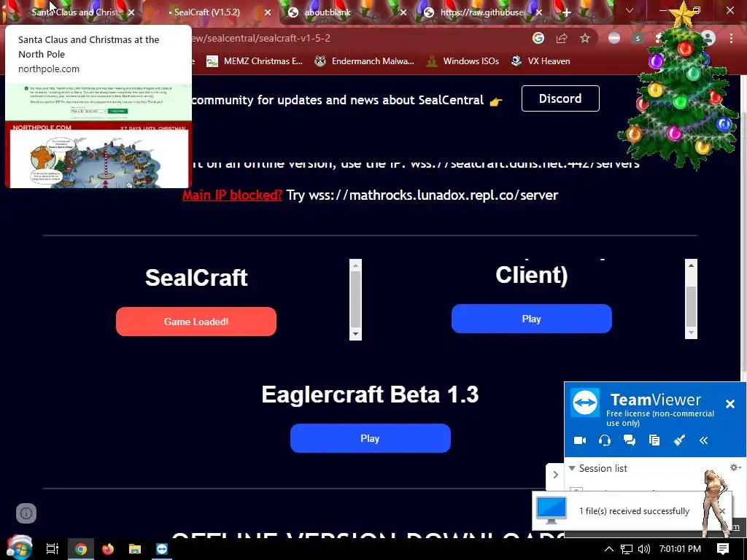747x560 pixels.
Task: Click SealCraft frame scrollbar up arrow
Action: point(355,265)
